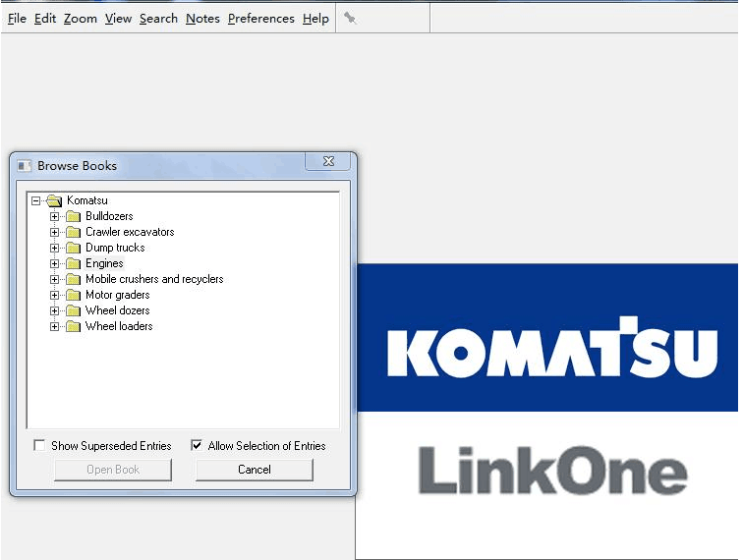Open the Notes menu
The width and height of the screenshot is (743, 560).
pyautogui.click(x=202, y=19)
